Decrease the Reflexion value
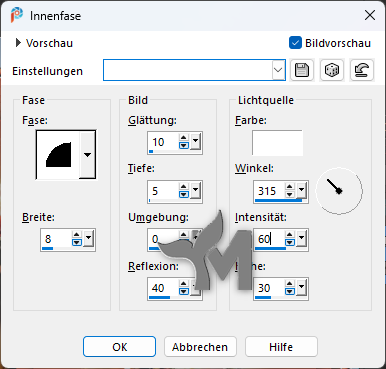 click(184, 291)
